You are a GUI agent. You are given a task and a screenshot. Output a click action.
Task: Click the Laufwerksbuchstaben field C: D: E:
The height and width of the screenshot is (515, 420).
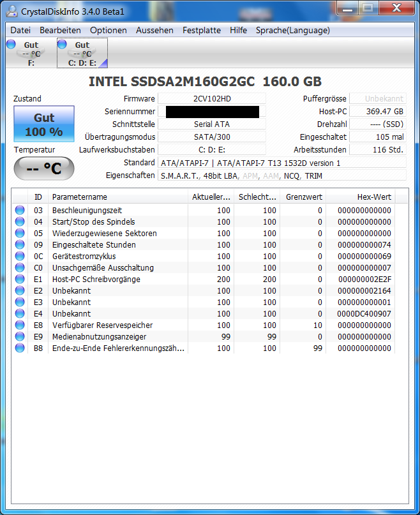coord(212,150)
